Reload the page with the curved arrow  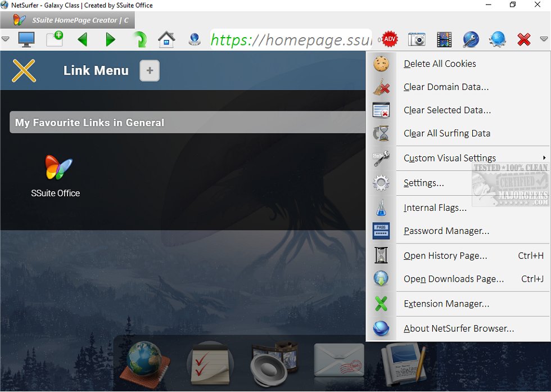(x=138, y=39)
